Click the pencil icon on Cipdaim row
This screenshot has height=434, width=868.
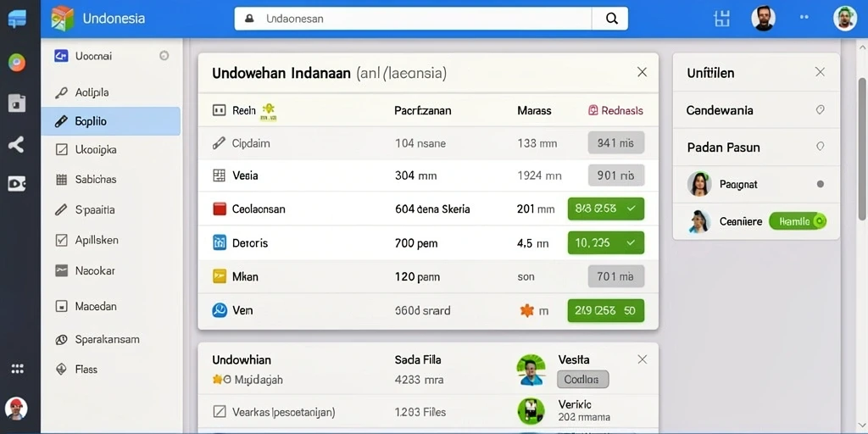point(220,143)
